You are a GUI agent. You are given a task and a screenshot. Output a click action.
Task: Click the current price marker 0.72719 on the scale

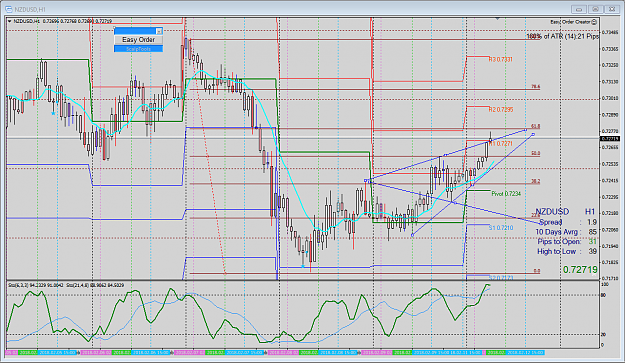point(610,139)
